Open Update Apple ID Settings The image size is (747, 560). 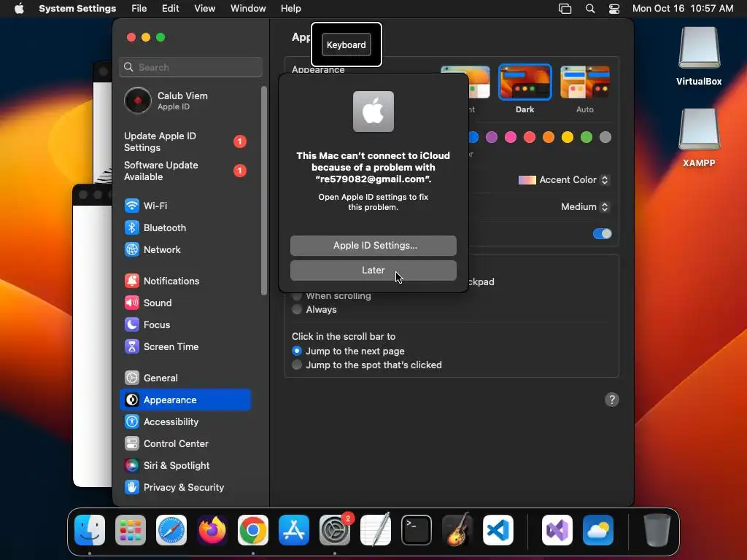185,142
